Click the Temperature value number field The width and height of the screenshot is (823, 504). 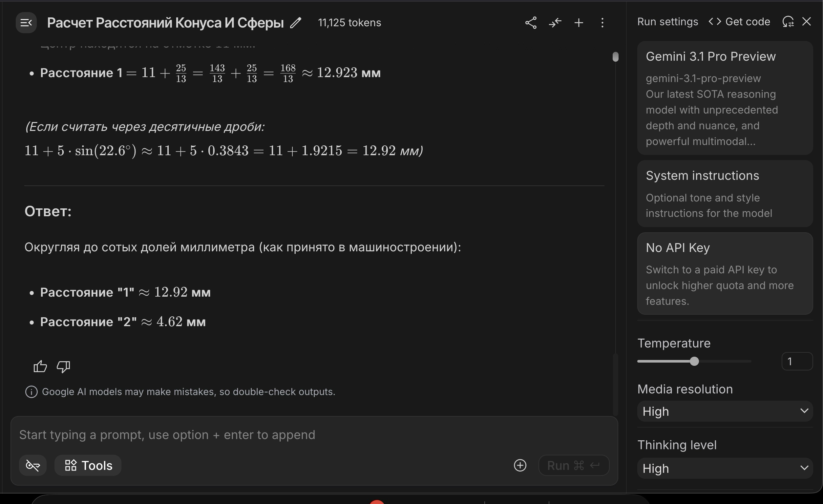[797, 361]
